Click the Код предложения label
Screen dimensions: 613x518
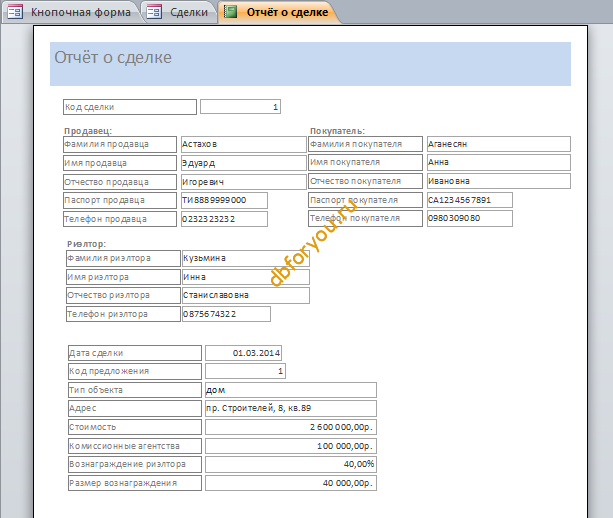tap(135, 371)
